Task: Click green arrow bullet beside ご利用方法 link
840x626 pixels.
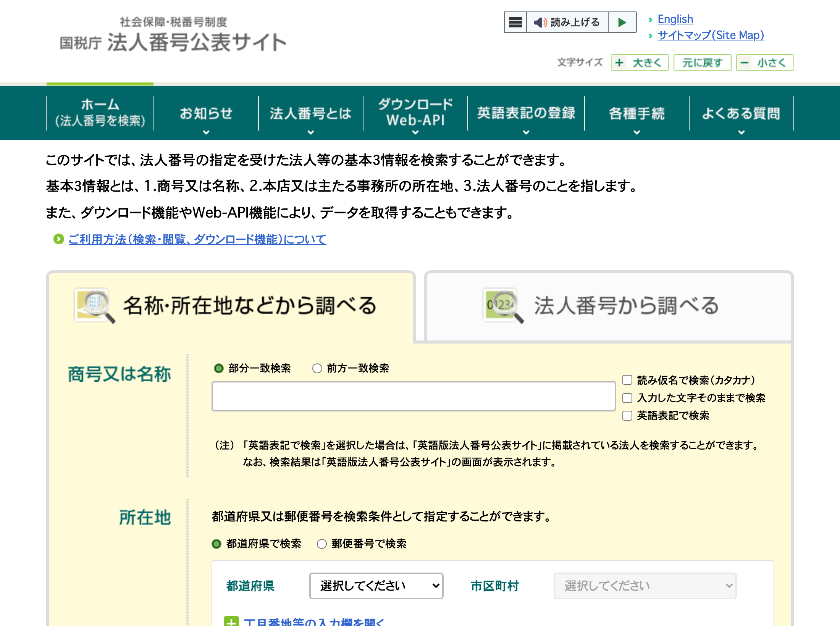Action: coord(58,239)
